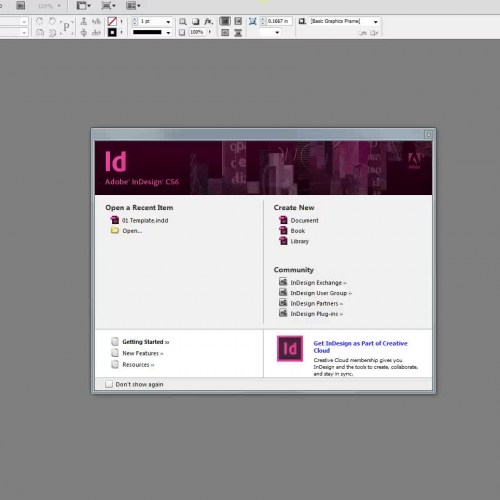
Task: Click the opacity 100% field
Action: pos(197,32)
